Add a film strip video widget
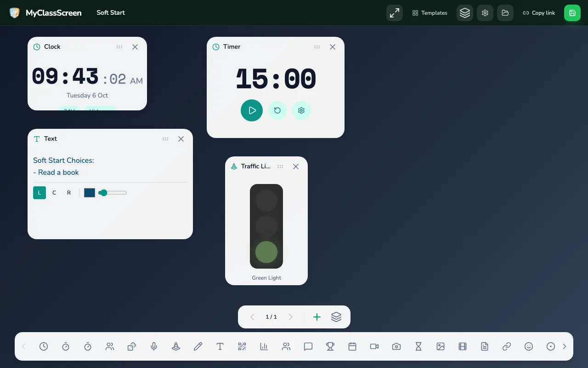 (463, 346)
